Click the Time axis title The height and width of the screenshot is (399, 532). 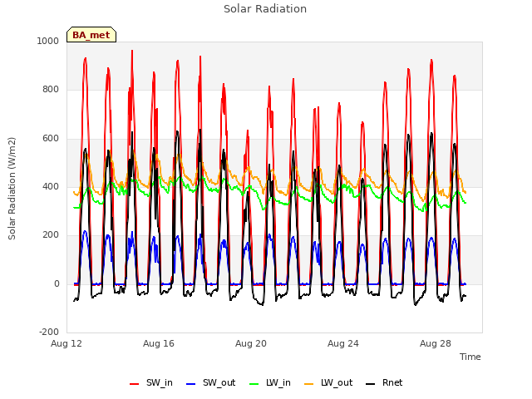point(470,357)
